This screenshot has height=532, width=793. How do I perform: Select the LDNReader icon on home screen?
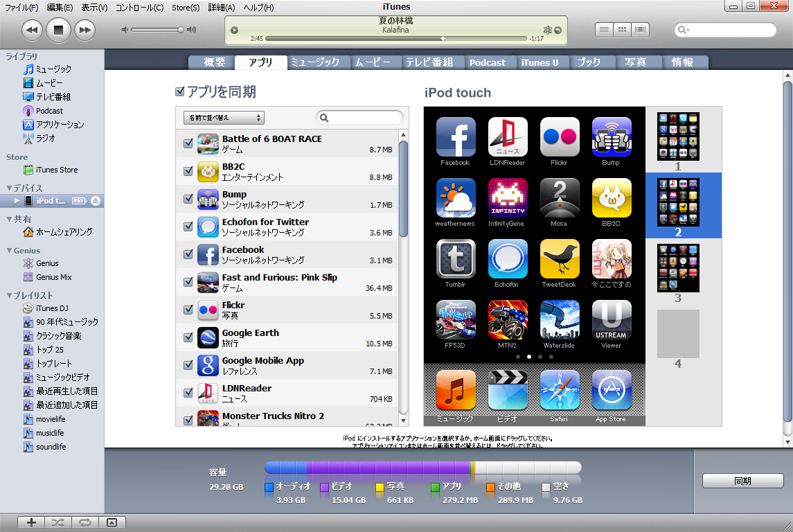click(x=508, y=137)
